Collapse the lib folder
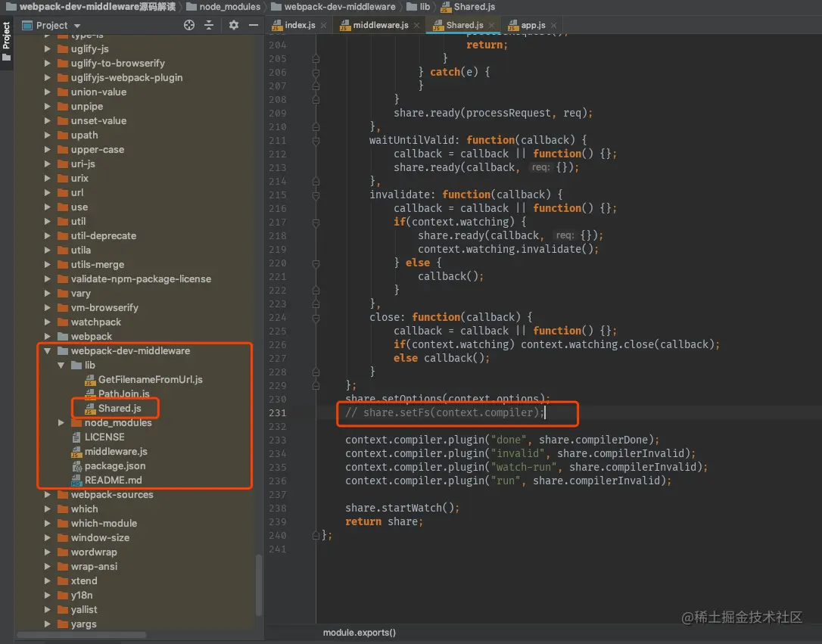822x644 pixels. click(61, 366)
